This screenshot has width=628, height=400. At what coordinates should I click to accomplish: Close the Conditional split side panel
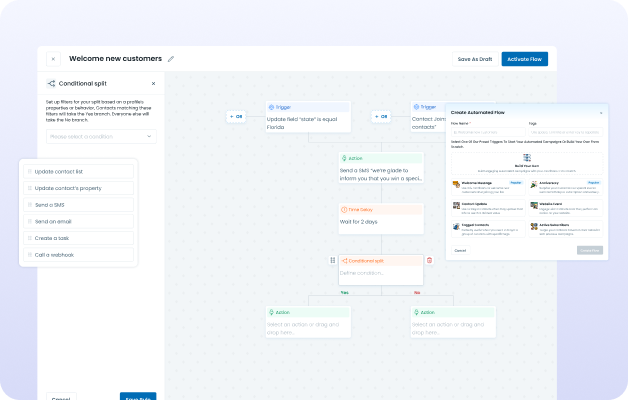click(153, 84)
